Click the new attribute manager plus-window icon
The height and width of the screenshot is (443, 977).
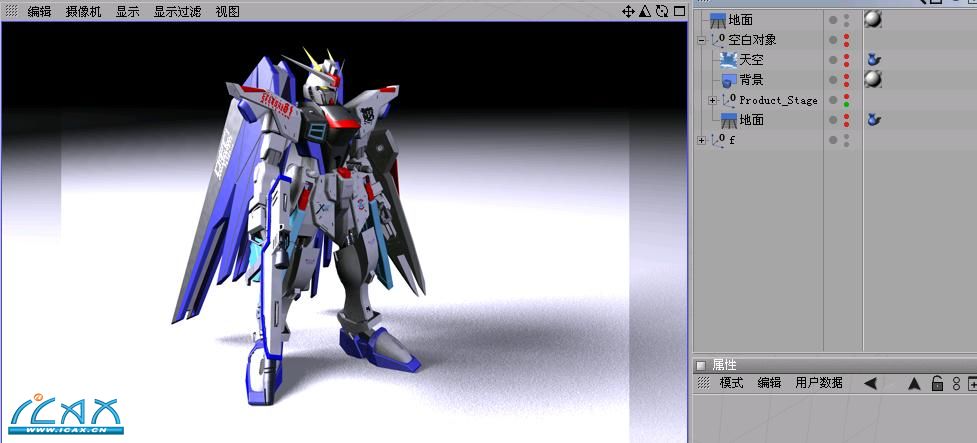tap(972, 383)
